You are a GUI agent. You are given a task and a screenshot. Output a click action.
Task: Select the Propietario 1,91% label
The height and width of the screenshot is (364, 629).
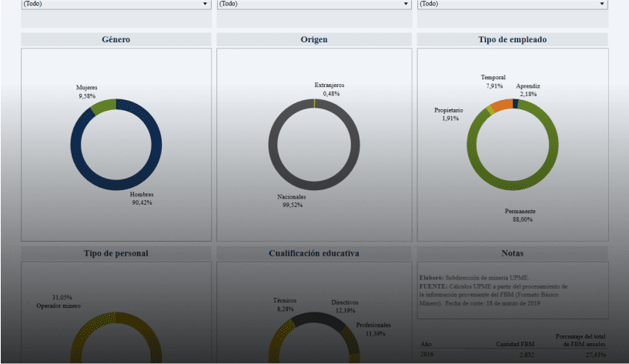[x=448, y=115]
